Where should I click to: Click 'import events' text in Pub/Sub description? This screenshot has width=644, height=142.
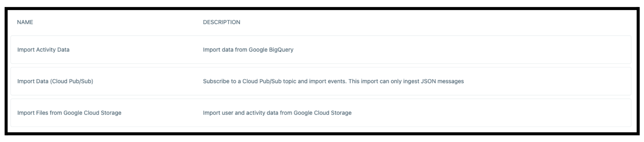[327, 81]
